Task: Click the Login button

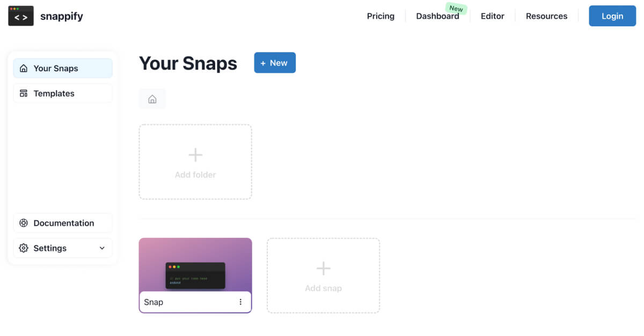Action: 612,16
